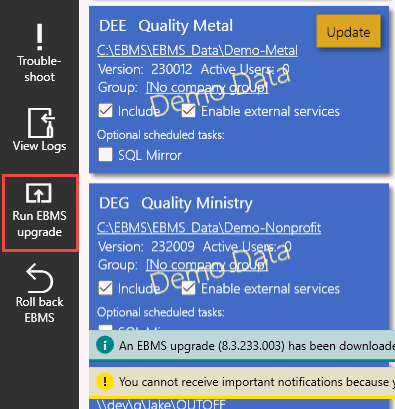The width and height of the screenshot is (395, 409).
Task: Open the Troubleshoot exclamation icon
Action: [x=40, y=37]
